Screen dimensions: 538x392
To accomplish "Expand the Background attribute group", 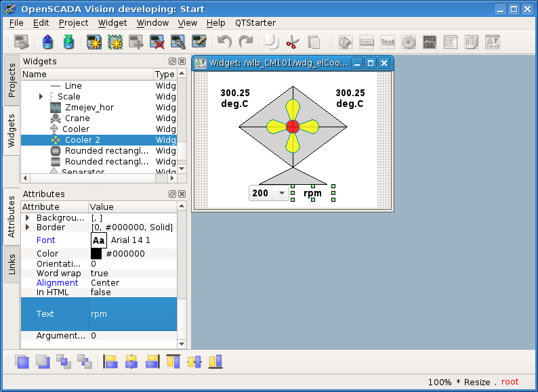I will 28,218.
